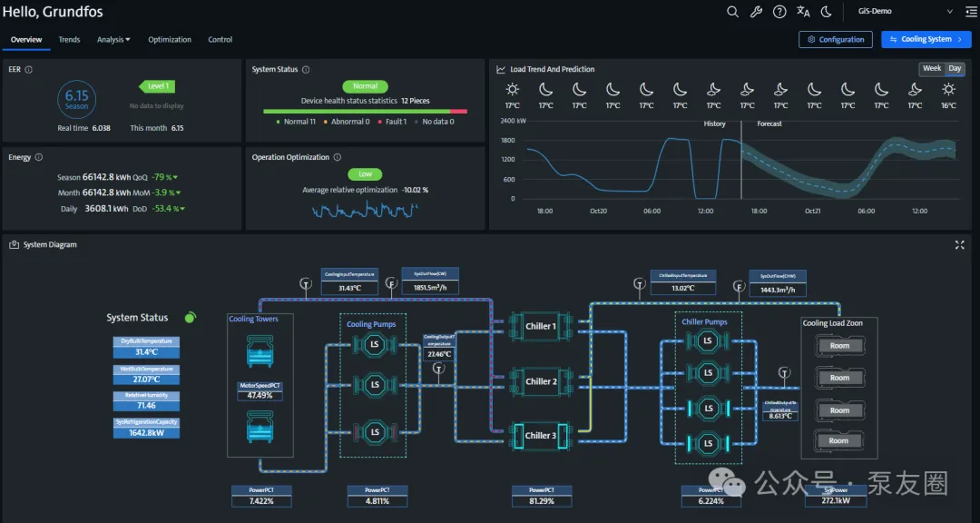Go to the Control tab
Image resolution: width=980 pixels, height=523 pixels.
click(220, 40)
